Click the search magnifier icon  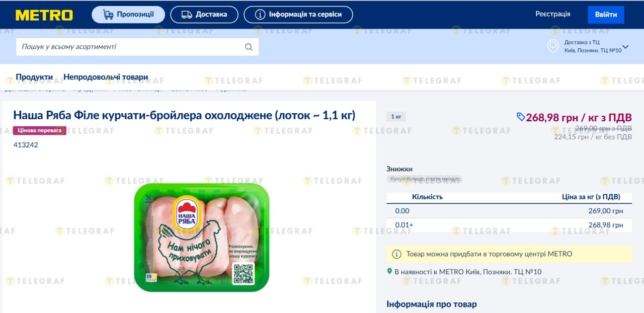click(x=249, y=47)
